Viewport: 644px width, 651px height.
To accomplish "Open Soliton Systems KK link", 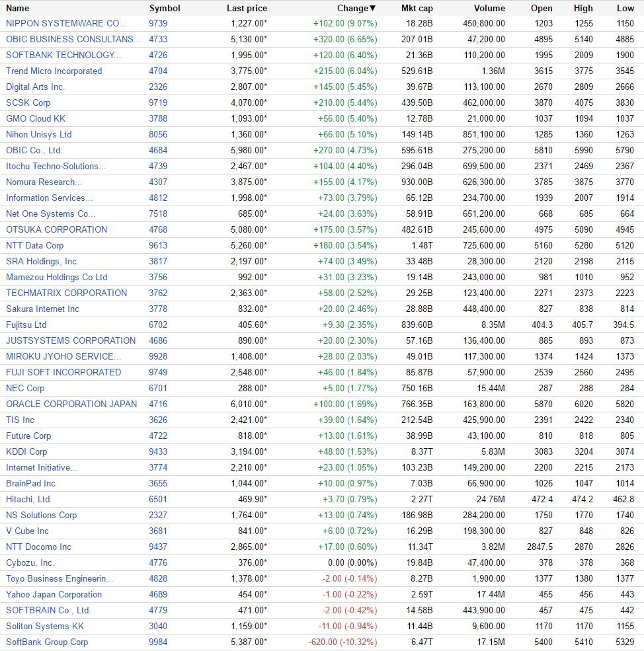I will pos(45,626).
